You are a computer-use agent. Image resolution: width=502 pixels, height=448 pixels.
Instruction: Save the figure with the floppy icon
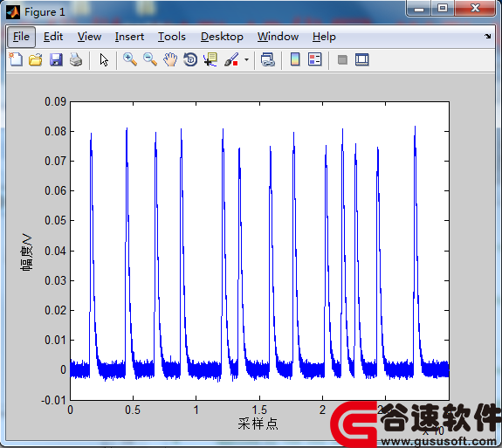pos(56,59)
